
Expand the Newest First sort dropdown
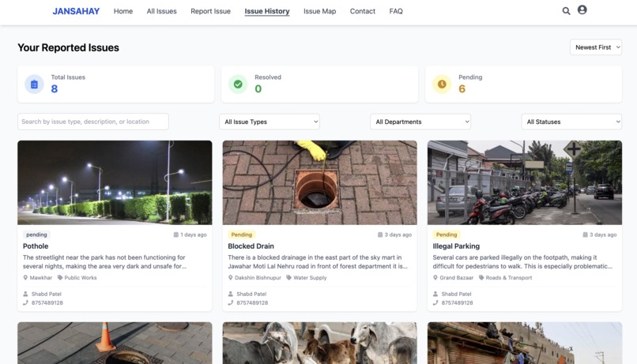click(x=596, y=47)
